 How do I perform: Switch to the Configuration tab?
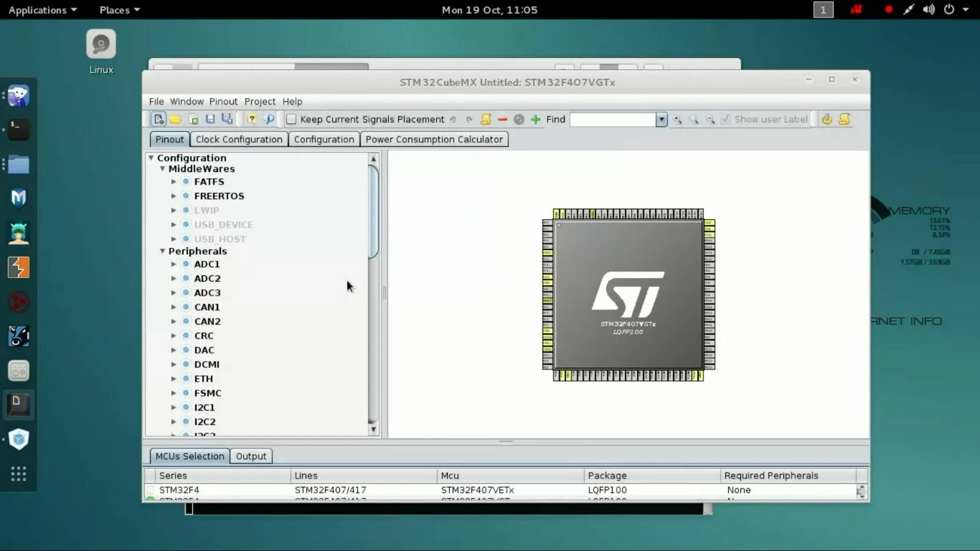coord(324,140)
